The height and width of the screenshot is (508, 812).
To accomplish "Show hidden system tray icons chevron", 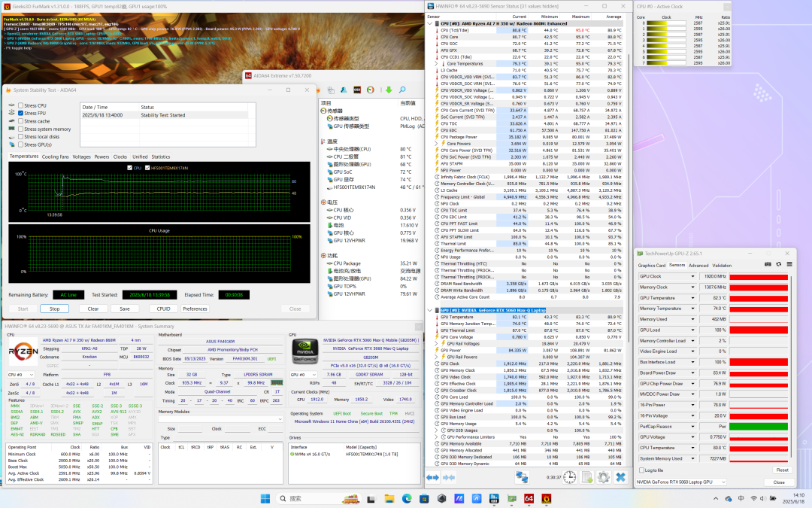I will point(716,499).
